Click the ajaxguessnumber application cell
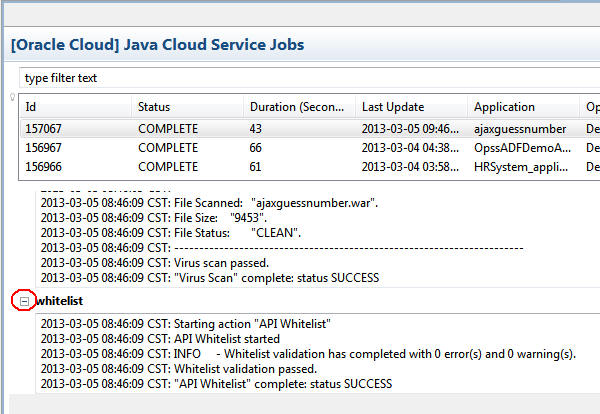The height and width of the screenshot is (414, 600). coord(520,128)
